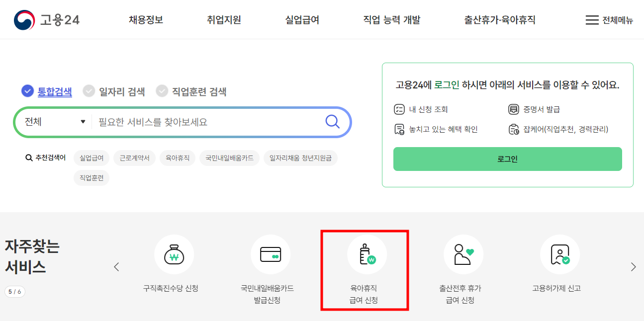Click the green 로그인 button
This screenshot has width=644, height=321.
click(507, 159)
